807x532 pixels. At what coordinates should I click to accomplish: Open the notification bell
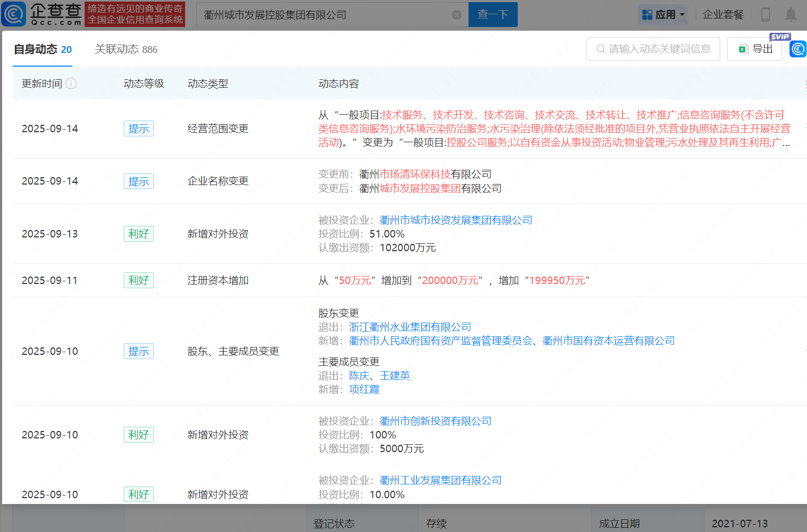[x=791, y=15]
